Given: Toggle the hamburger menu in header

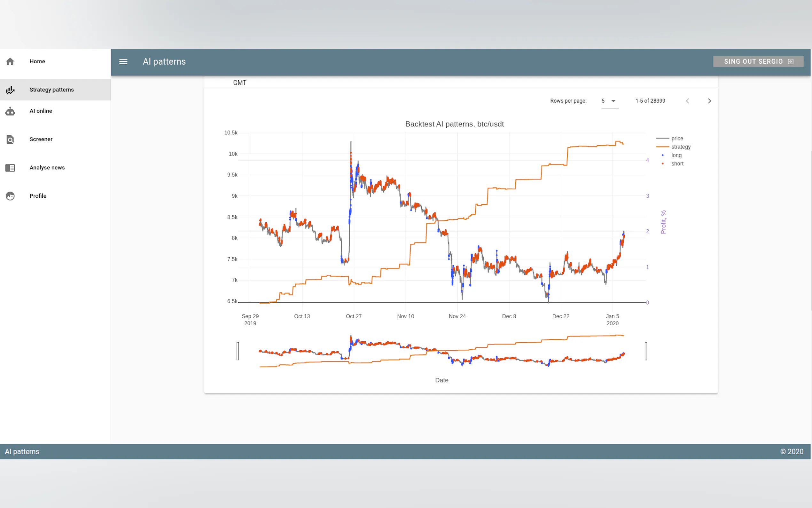Looking at the screenshot, I should click(123, 61).
